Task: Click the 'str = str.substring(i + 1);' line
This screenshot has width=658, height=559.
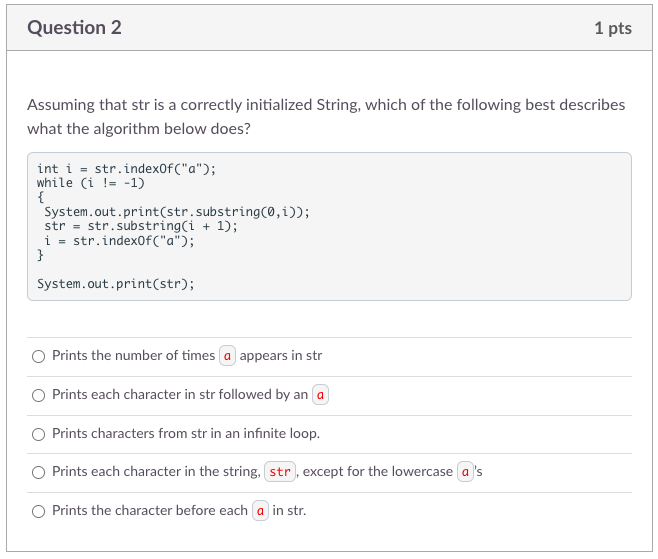Action: click(141, 226)
